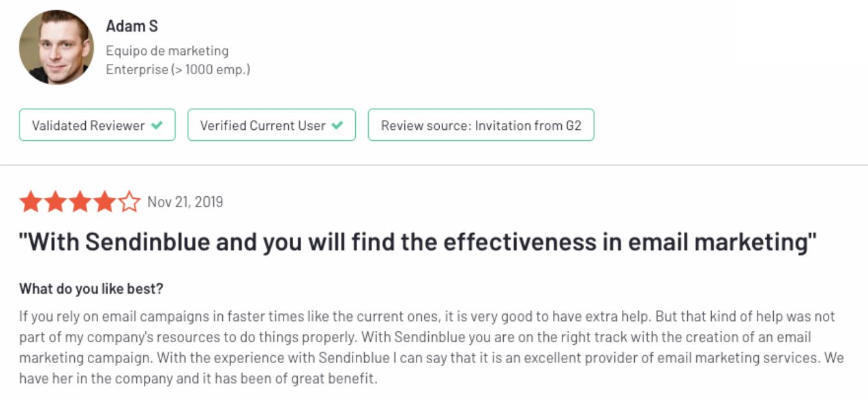Select the Verified Current User badge
Image resolution: width=868 pixels, height=403 pixels.
click(x=272, y=125)
